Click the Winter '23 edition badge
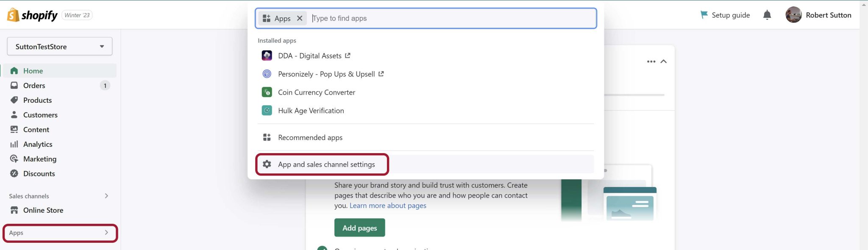 click(x=77, y=15)
